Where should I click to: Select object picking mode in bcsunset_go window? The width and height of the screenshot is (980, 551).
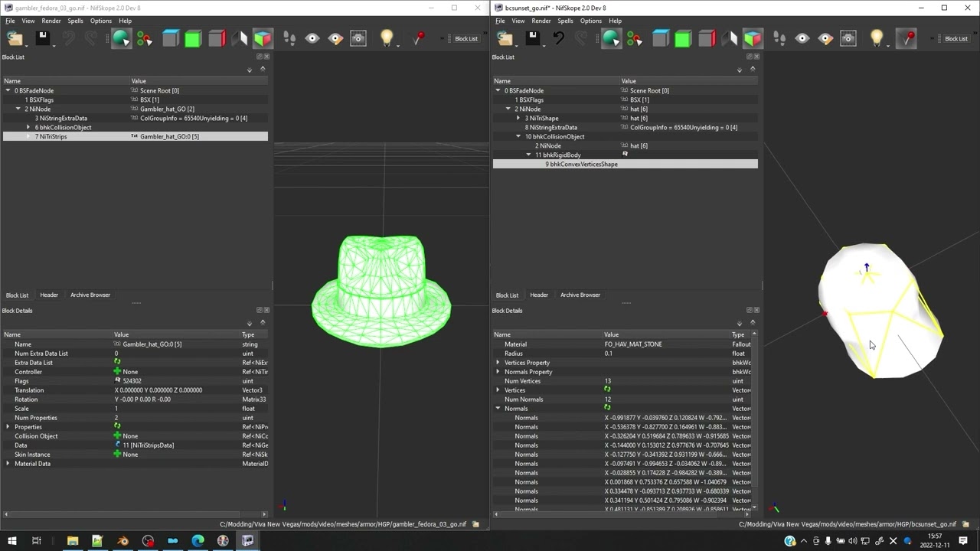[x=611, y=38]
